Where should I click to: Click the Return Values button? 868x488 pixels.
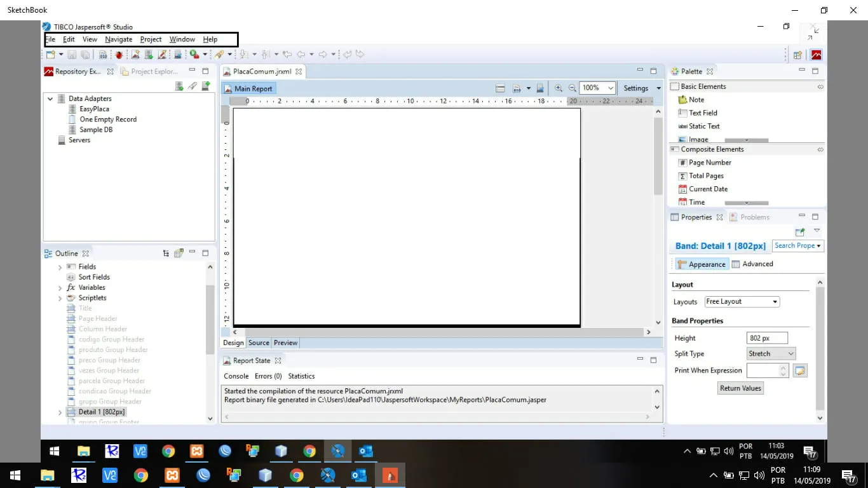[740, 388]
